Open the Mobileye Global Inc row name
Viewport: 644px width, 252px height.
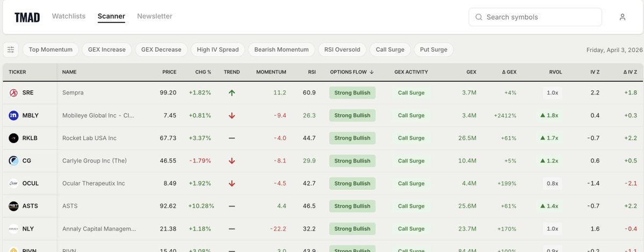(x=98, y=116)
